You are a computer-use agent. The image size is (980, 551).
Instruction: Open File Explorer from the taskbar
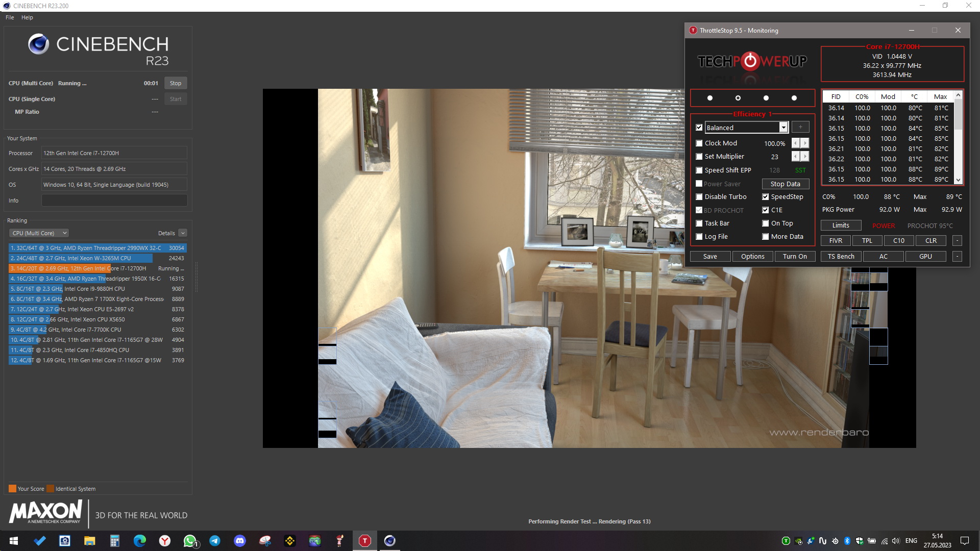coord(89,541)
